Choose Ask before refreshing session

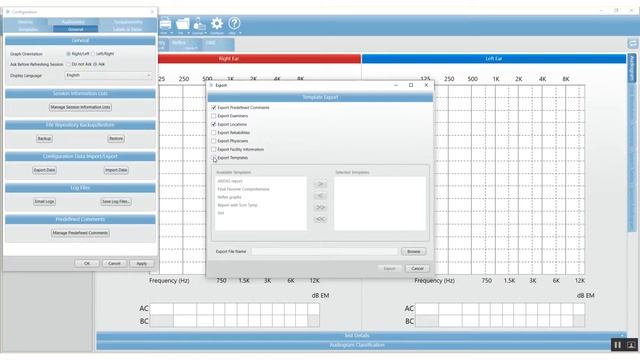(x=95, y=64)
